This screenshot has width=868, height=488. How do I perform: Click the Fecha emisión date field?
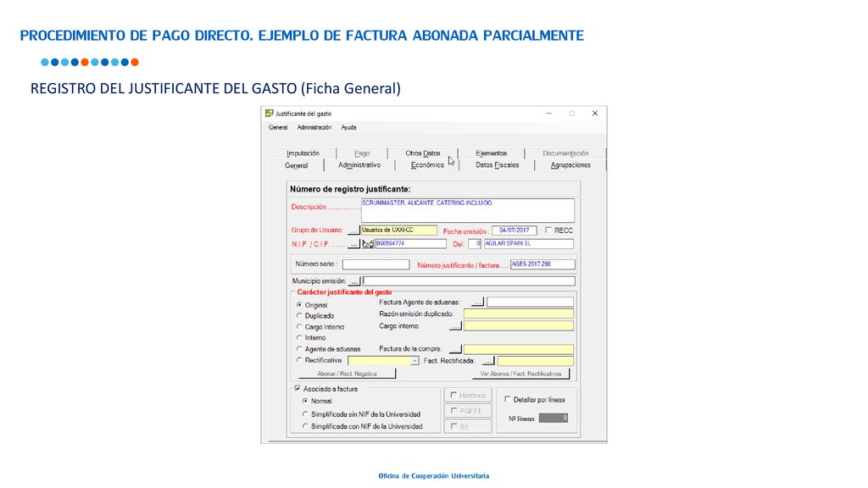(x=515, y=230)
